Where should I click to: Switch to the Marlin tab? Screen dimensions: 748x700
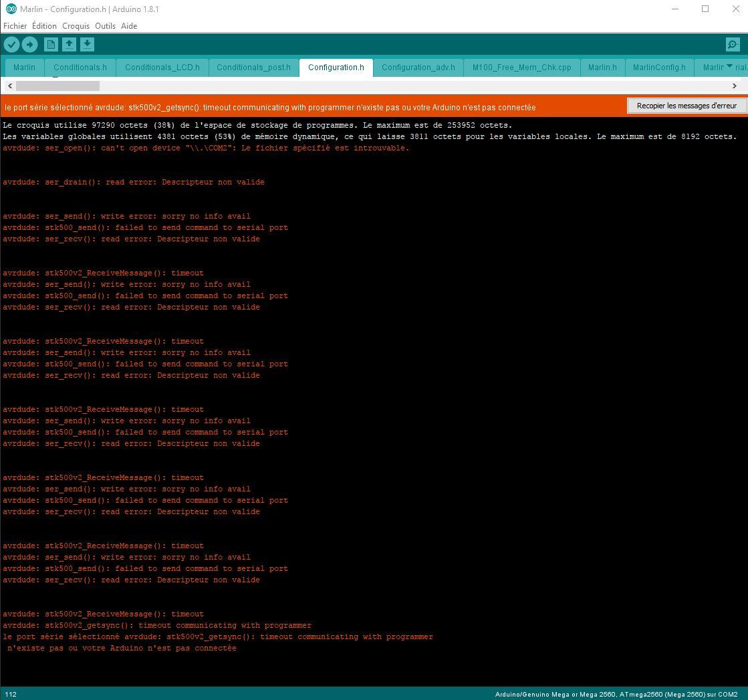(x=24, y=68)
